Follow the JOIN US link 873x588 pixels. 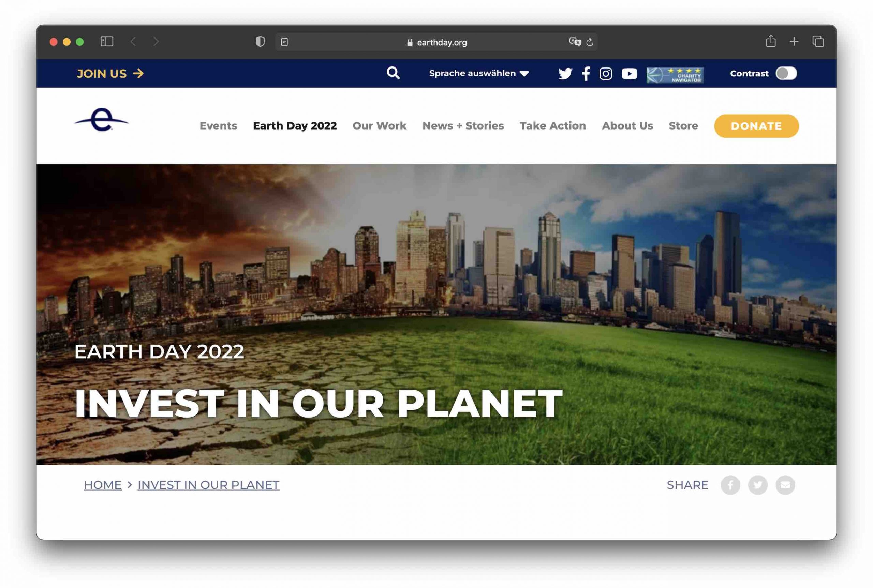pyautogui.click(x=110, y=74)
